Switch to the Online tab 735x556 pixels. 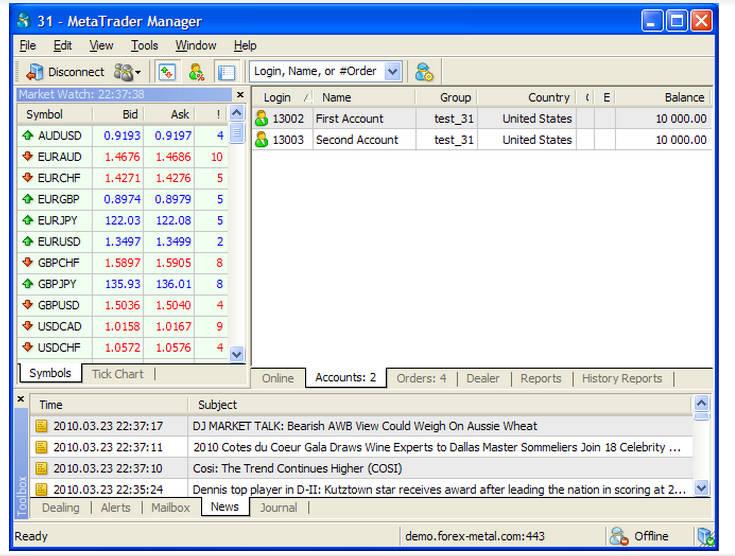coord(278,378)
